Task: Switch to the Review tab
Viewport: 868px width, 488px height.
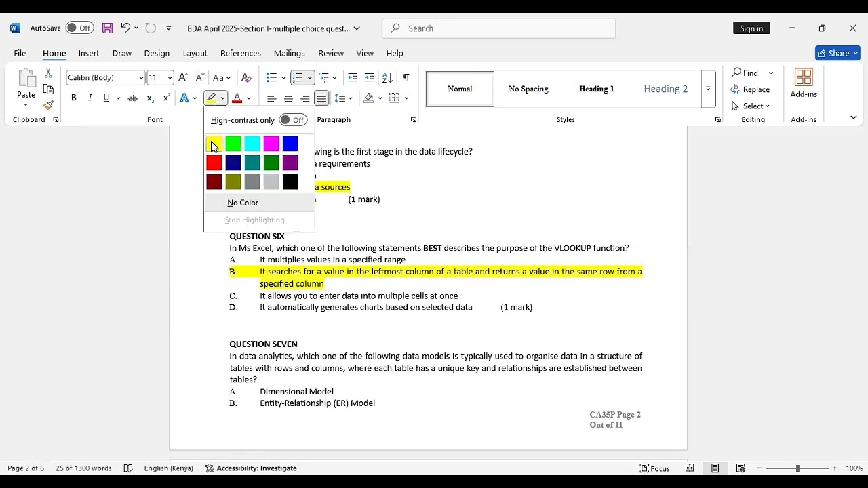Action: pos(331,53)
